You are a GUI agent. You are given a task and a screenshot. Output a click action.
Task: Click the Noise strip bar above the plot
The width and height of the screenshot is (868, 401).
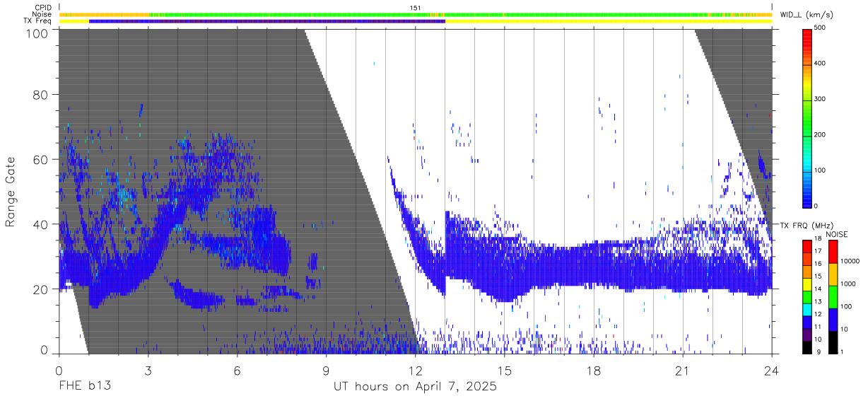coord(415,14)
